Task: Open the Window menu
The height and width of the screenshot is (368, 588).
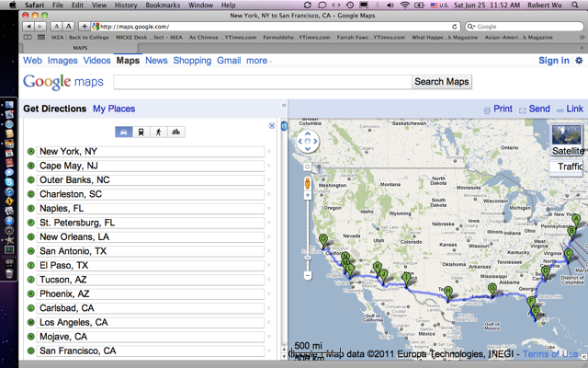Action: (x=200, y=6)
